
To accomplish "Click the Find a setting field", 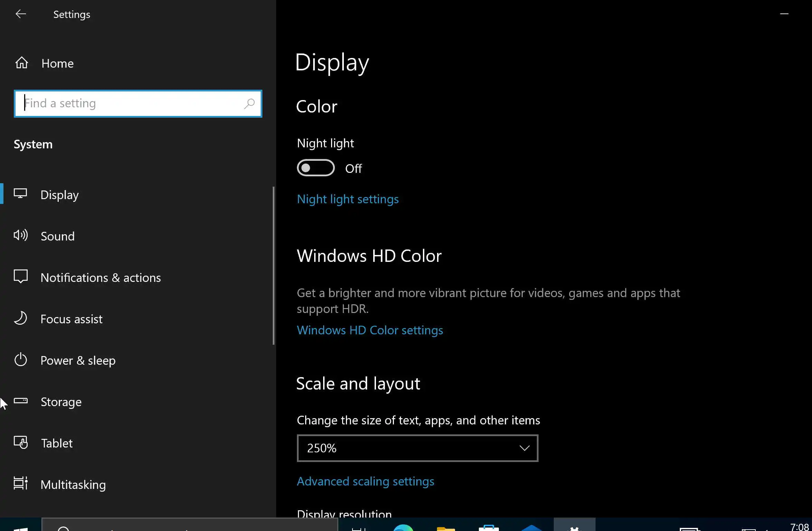I will (131, 104).
